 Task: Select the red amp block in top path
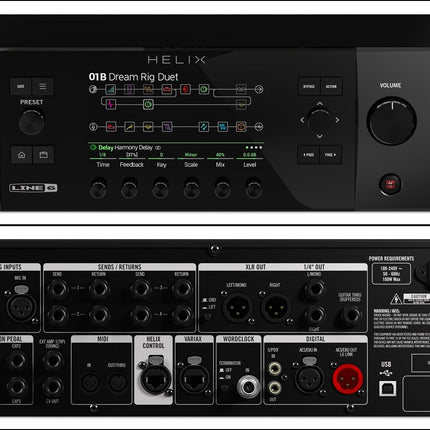167,89
